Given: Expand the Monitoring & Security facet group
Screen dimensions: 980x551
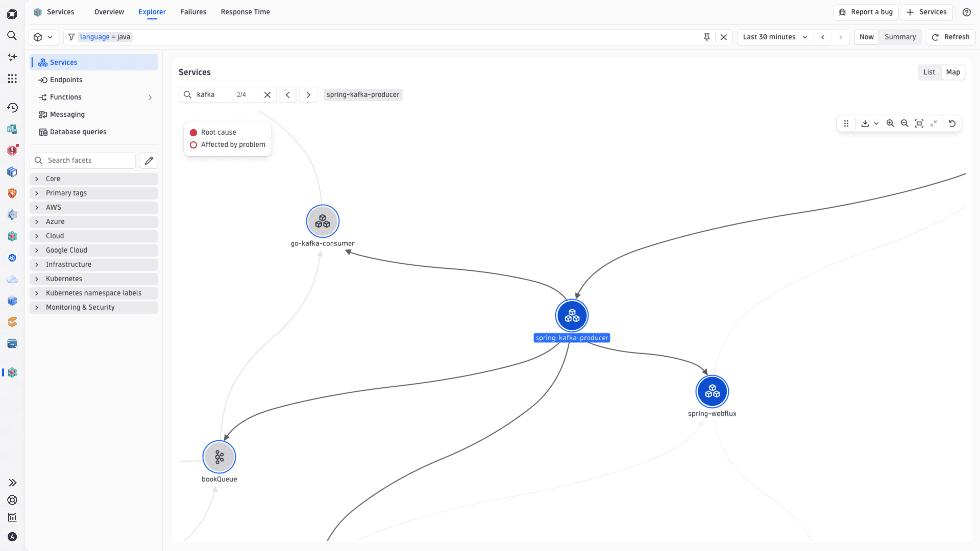Looking at the screenshot, I should [x=94, y=307].
